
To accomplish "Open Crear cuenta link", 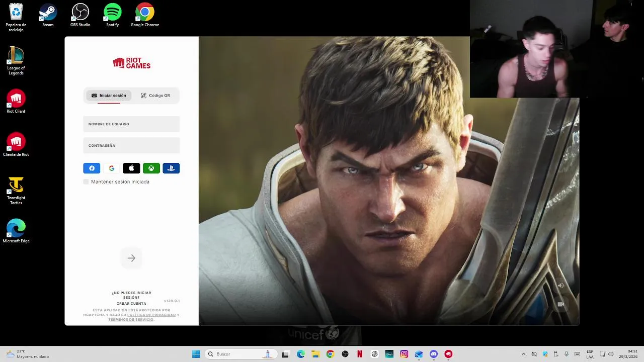I will coord(131,304).
